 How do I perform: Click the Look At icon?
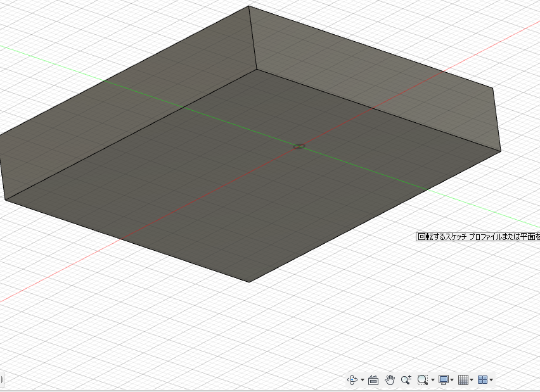point(373,380)
